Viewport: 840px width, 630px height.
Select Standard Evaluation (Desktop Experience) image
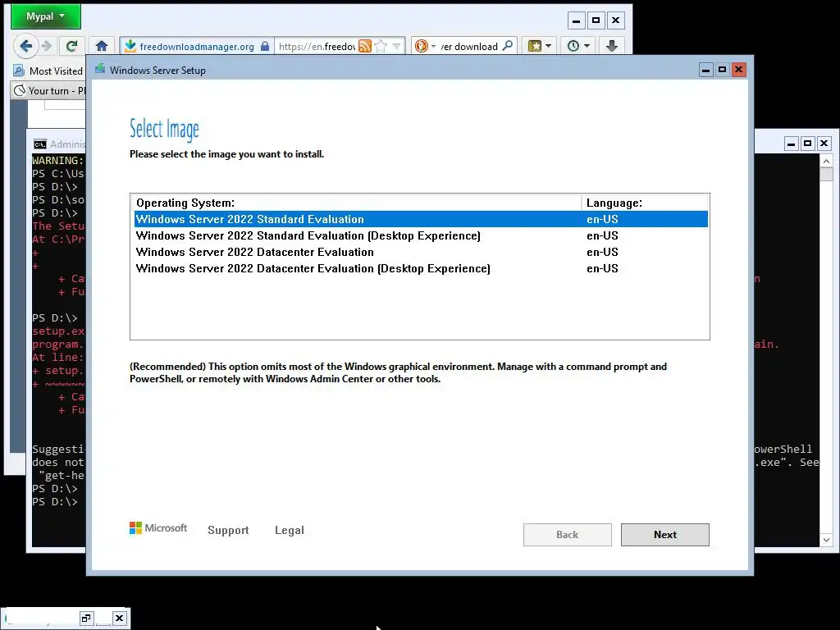tap(421, 235)
